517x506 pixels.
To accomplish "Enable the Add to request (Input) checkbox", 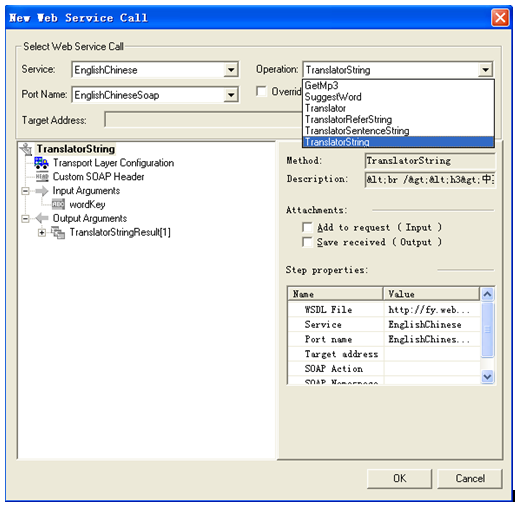I will pos(307,227).
